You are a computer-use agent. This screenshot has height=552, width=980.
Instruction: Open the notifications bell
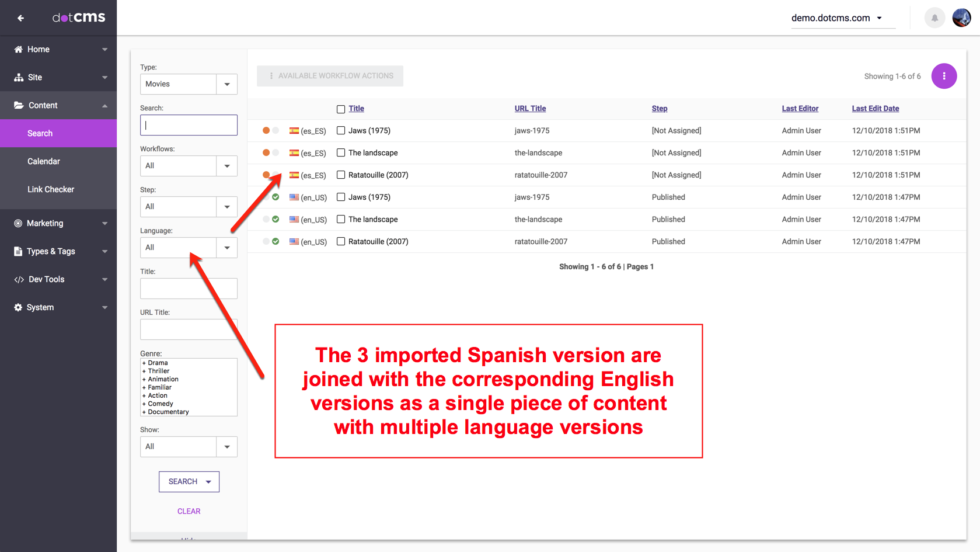click(x=934, y=18)
